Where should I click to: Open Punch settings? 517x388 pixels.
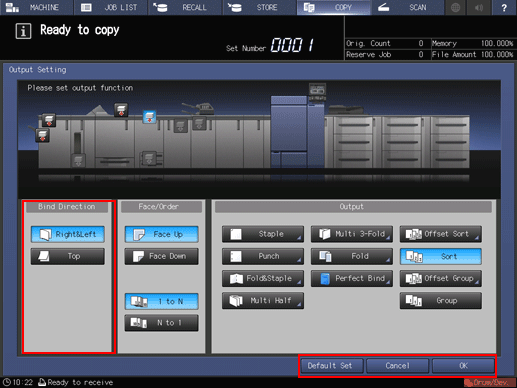pyautogui.click(x=263, y=256)
